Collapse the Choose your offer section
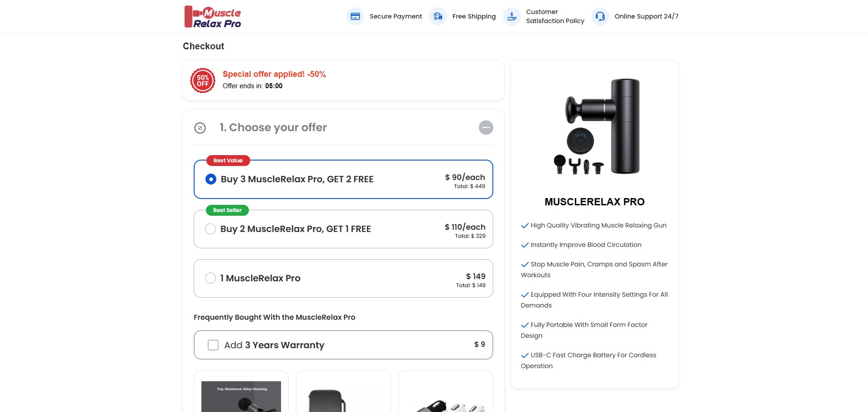This screenshot has height=412, width=868. click(x=486, y=128)
